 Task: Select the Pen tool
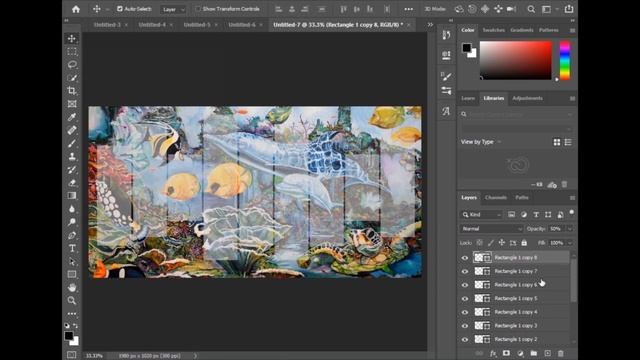(72, 235)
